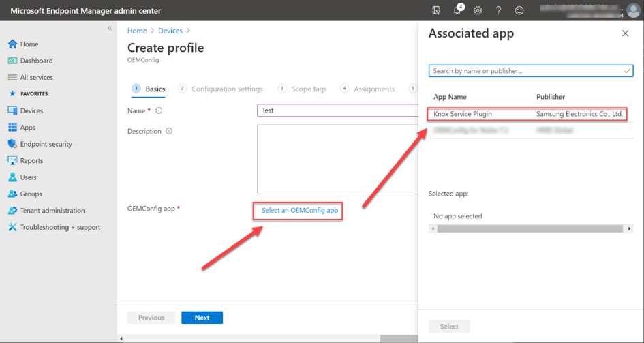The image size is (644, 343).
Task: Click Select an OEMConfig app link
Action: click(x=300, y=210)
